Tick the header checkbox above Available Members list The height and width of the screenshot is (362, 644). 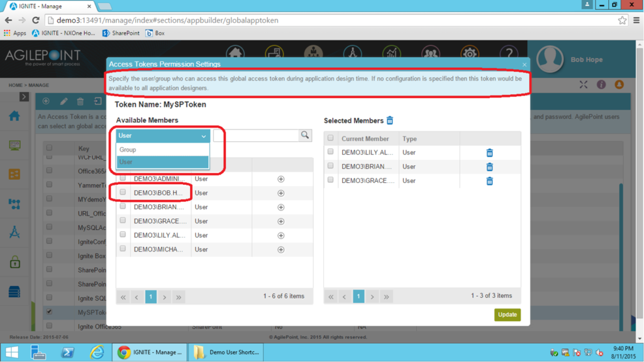coord(123,164)
